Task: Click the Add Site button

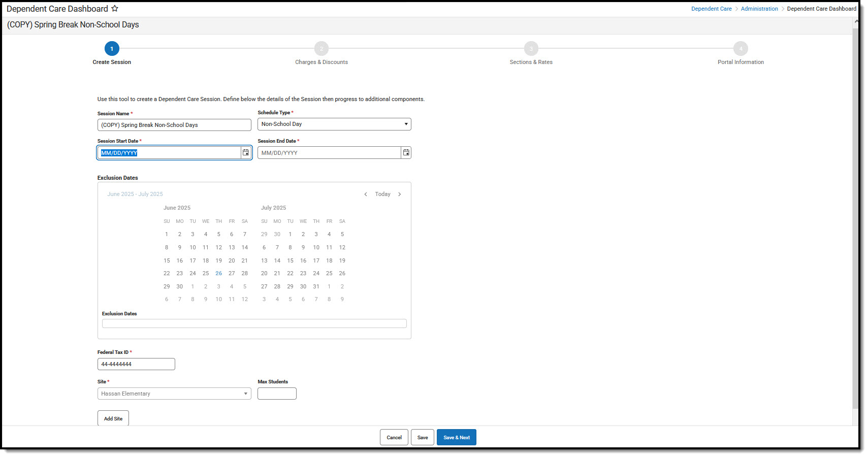Action: (113, 418)
